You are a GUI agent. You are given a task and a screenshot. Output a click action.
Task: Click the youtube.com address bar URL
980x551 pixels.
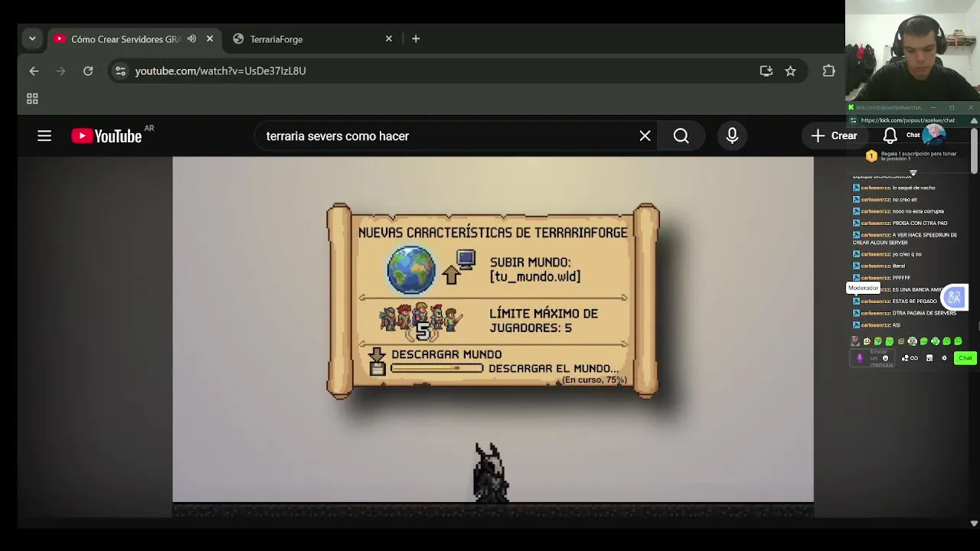220,70
